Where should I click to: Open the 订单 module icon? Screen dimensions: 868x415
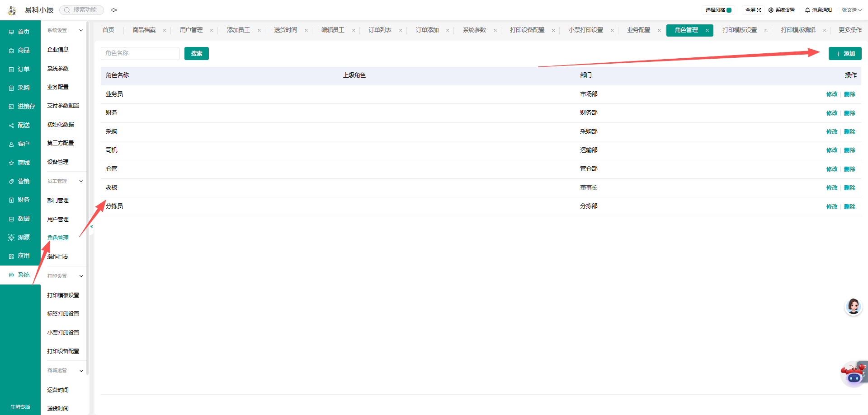pyautogui.click(x=11, y=70)
